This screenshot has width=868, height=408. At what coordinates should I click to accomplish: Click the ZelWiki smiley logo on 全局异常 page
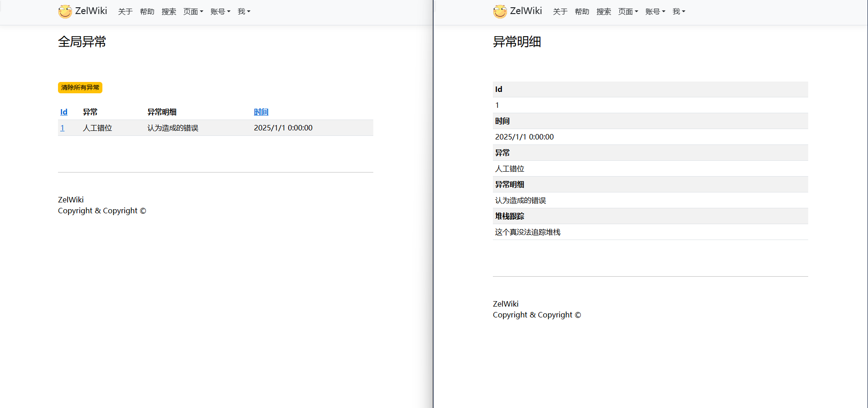point(65,11)
